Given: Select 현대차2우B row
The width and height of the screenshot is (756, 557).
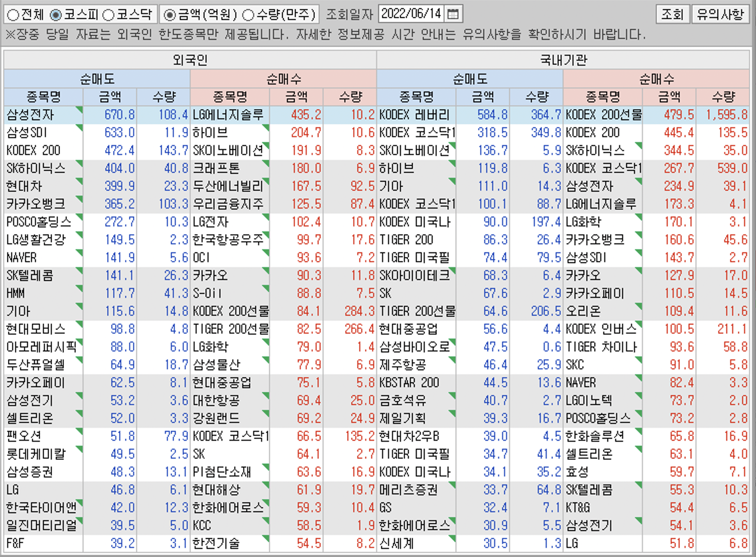Looking at the screenshot, I should click(x=416, y=436).
